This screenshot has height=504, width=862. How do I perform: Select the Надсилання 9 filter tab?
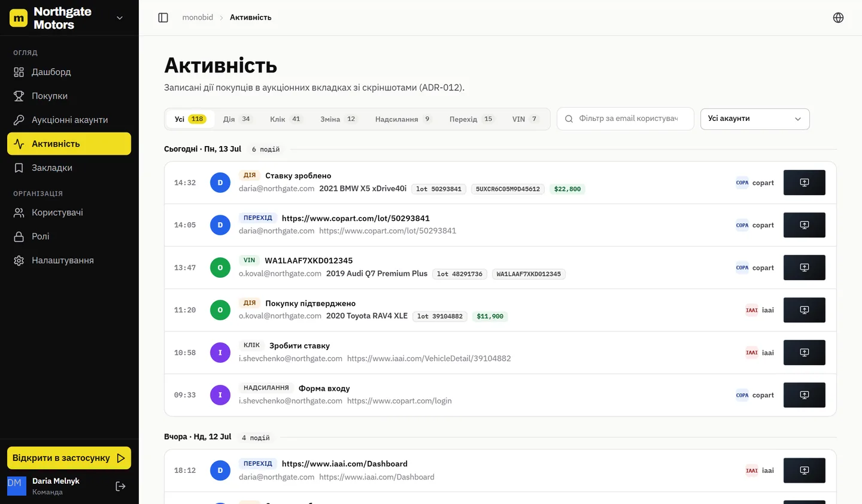(403, 119)
